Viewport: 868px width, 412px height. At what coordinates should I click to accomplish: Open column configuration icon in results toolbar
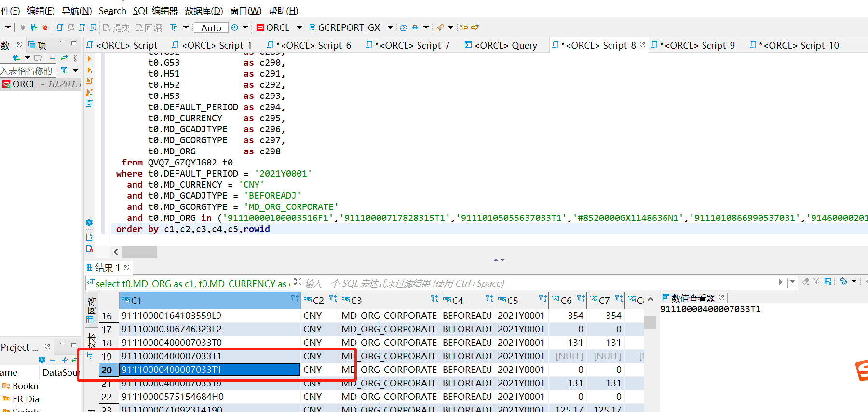[x=828, y=281]
